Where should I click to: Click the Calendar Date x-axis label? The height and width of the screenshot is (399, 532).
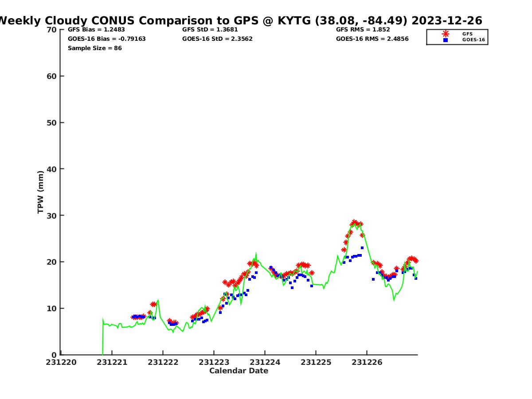(x=239, y=371)
